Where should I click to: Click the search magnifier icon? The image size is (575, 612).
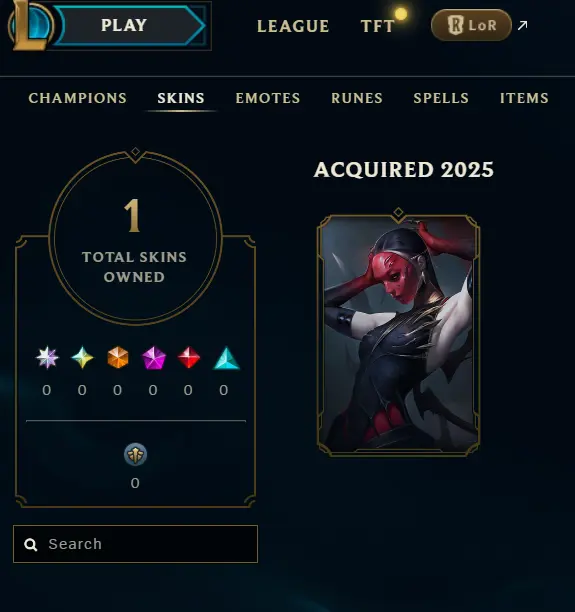[x=30, y=544]
